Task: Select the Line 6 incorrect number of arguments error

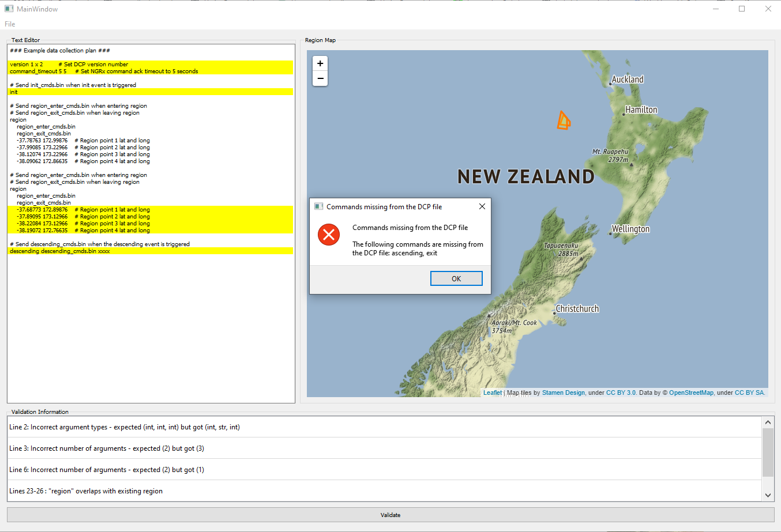Action: [x=385, y=470]
